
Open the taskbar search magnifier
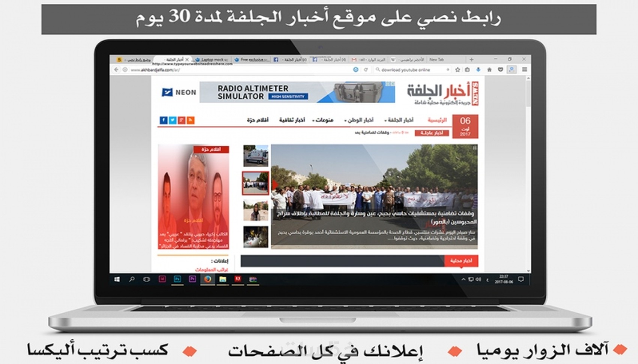tap(132, 279)
